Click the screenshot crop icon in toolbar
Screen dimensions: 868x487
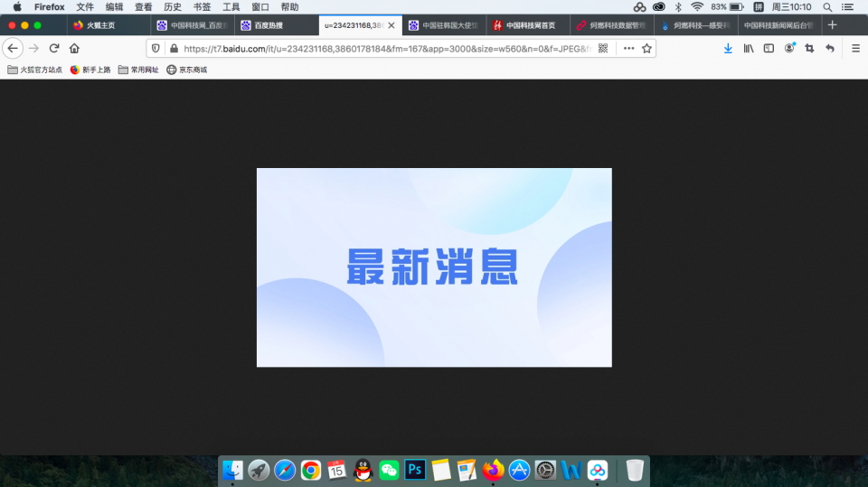pyautogui.click(x=809, y=48)
